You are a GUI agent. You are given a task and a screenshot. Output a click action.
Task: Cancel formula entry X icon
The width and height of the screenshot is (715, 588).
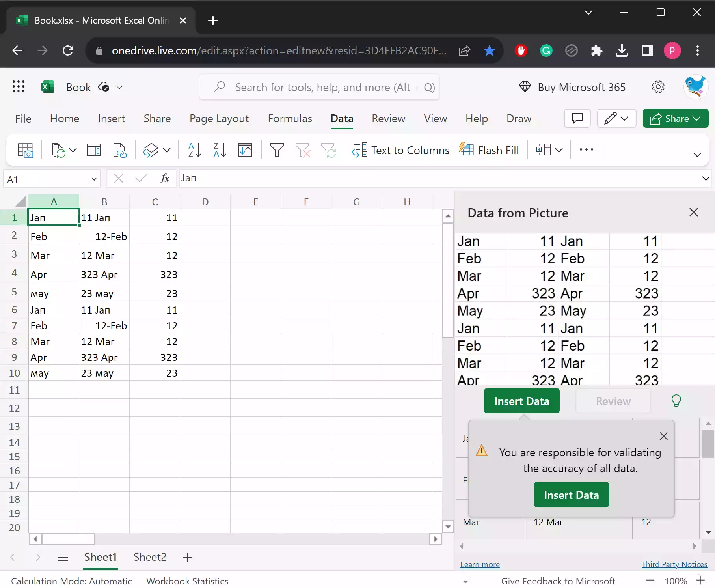(x=118, y=179)
